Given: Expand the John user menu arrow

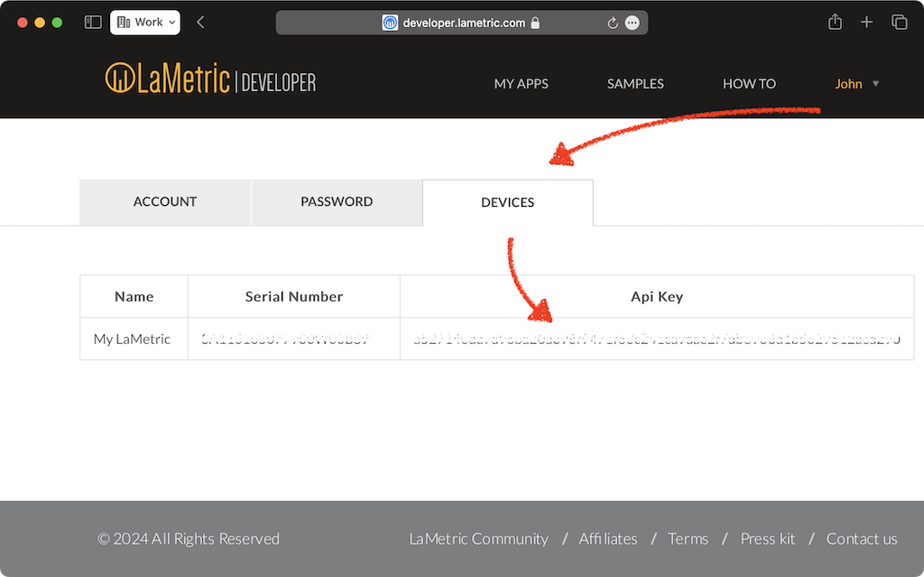Looking at the screenshot, I should click(875, 84).
